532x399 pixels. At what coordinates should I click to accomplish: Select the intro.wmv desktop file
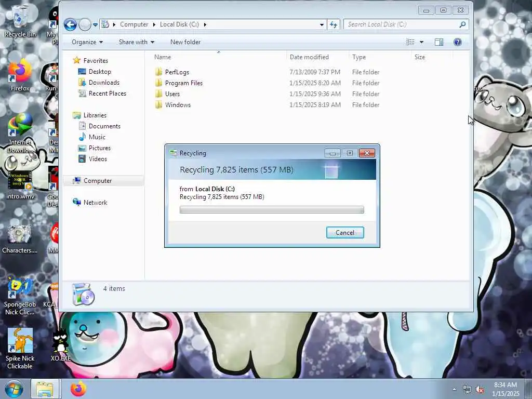pyautogui.click(x=20, y=185)
